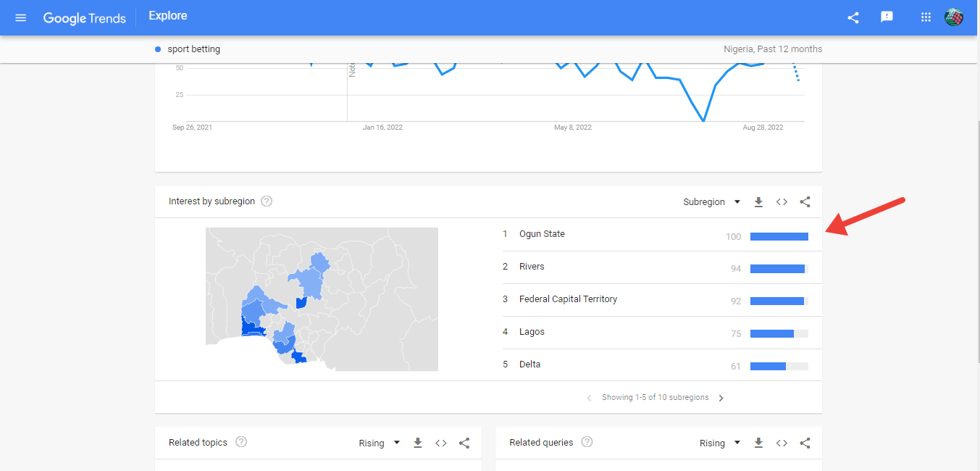
Task: Download Related topics CSV
Action: [x=418, y=443]
